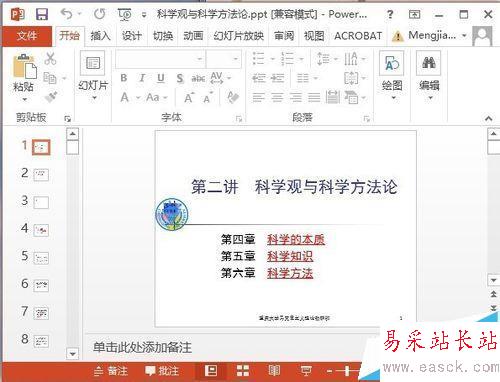This screenshot has width=500, height=382.
Task: Apply strikethrough with the abc icon
Action: pos(198,78)
